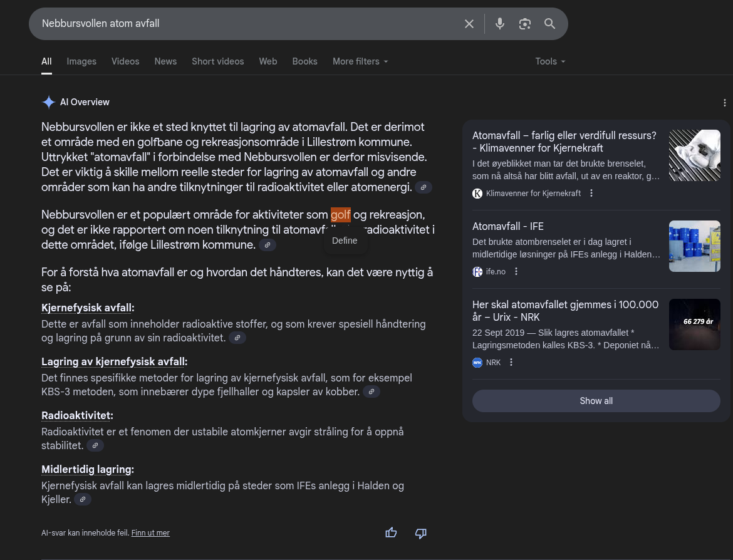Click the 'AI Overview' label
Viewport: 733px width, 560px height.
[x=85, y=102]
